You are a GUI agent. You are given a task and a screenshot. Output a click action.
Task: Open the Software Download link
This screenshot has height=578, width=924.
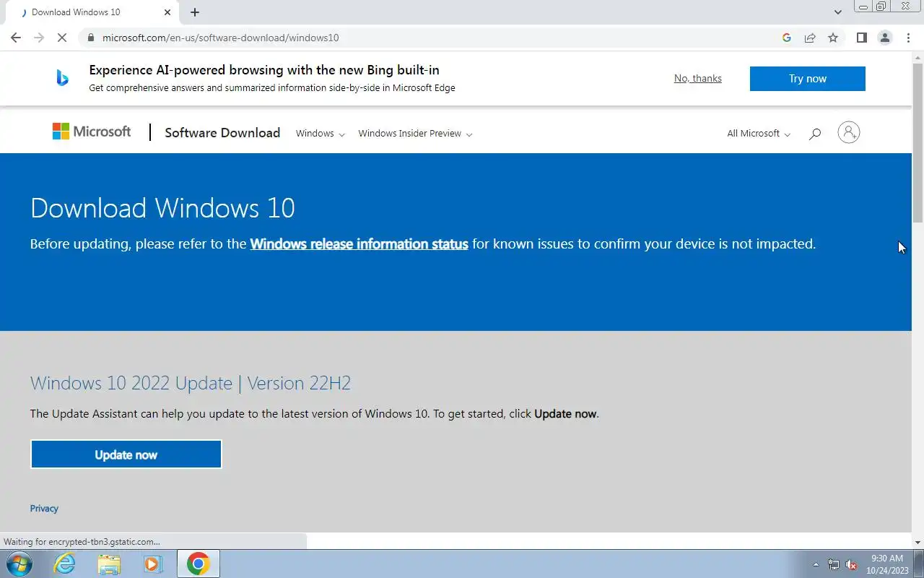tap(222, 133)
